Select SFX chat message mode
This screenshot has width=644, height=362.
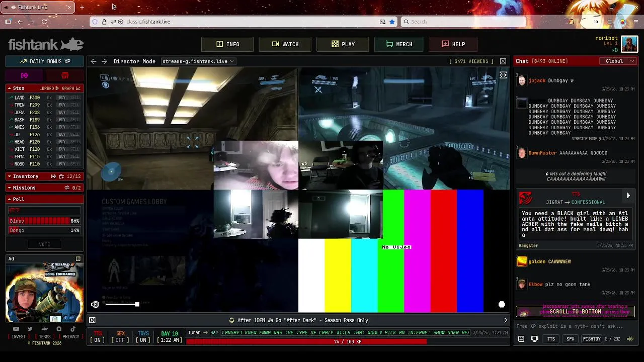(x=571, y=339)
